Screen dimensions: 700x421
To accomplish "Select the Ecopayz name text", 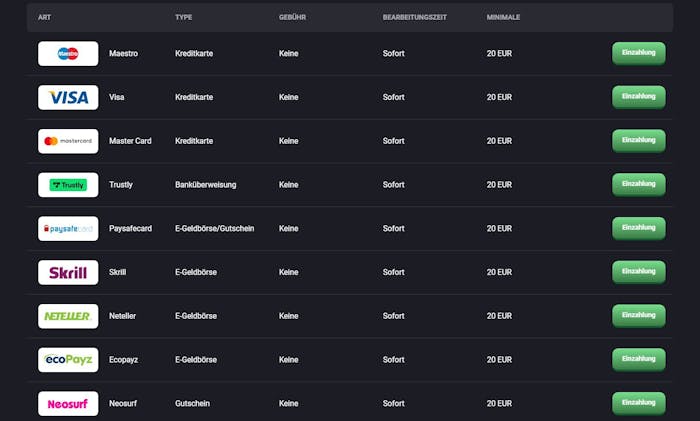I will click(123, 360).
